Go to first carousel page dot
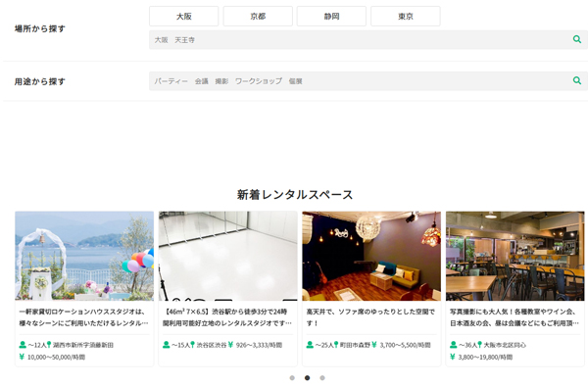Screen dimensions: 588x387 click(x=292, y=377)
